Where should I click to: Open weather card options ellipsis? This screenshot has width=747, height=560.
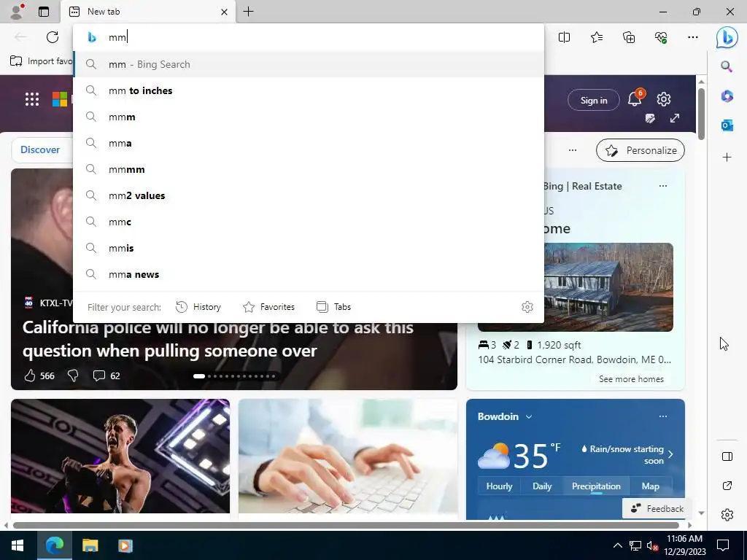point(662,416)
